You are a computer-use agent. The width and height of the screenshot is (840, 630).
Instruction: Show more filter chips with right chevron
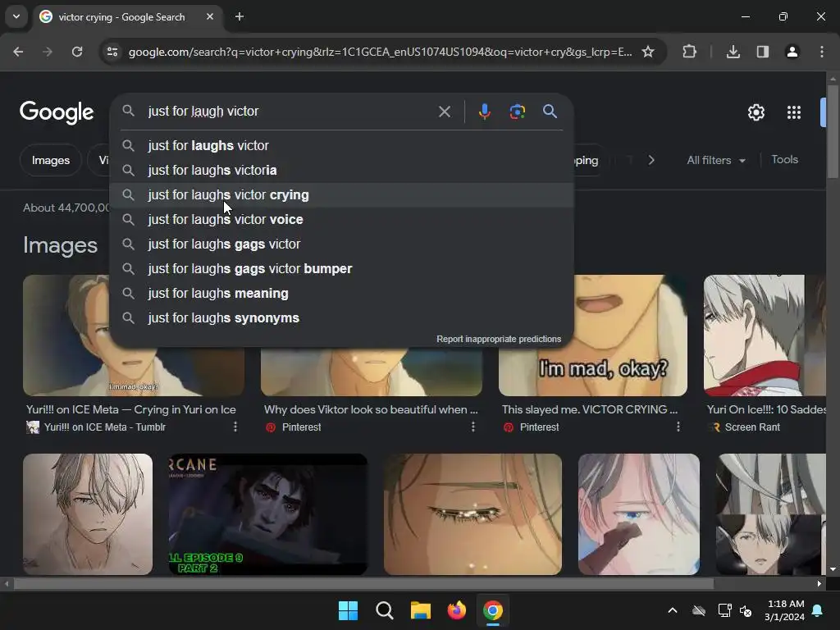pos(651,160)
